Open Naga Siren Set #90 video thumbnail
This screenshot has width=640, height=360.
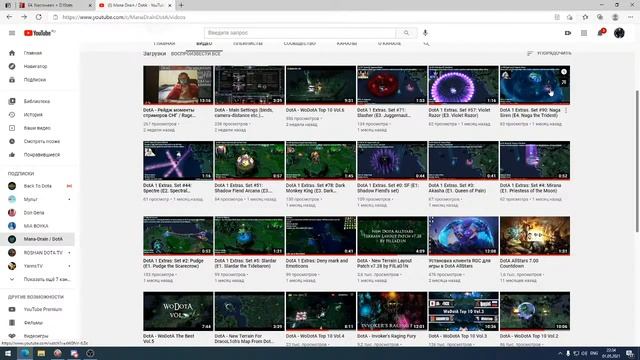point(535,85)
